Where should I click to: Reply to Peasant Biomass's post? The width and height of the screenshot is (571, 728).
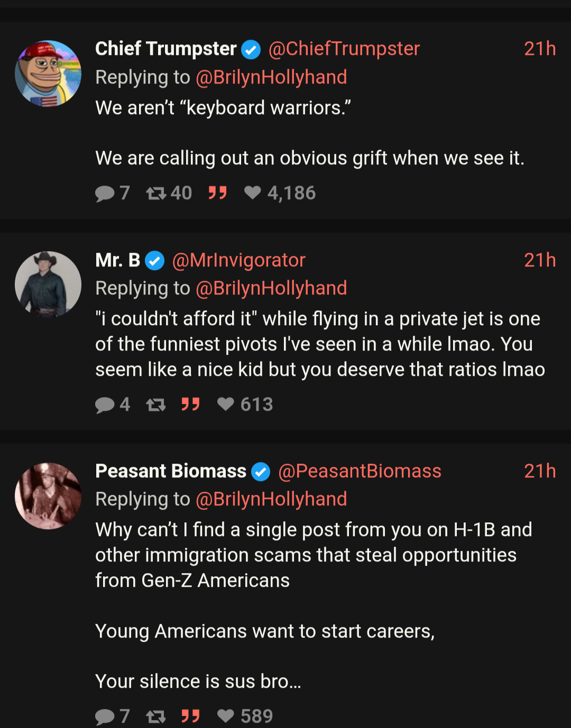coord(105,717)
